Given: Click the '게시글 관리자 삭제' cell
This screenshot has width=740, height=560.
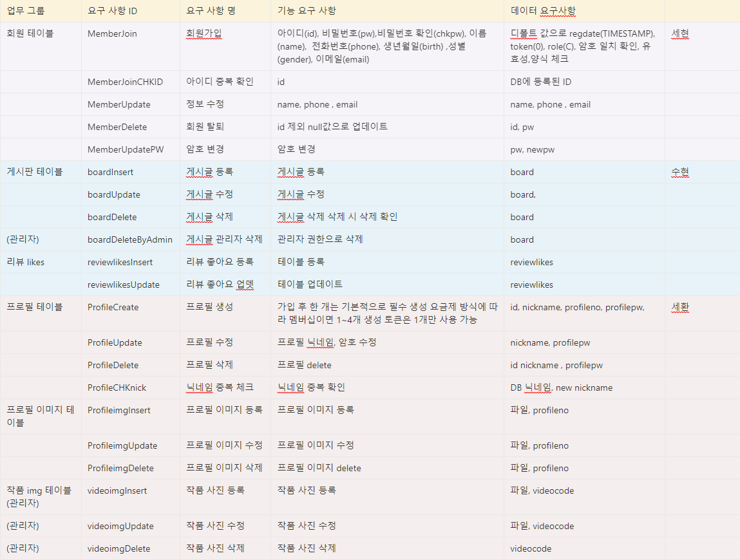Looking at the screenshot, I should click(225, 239).
